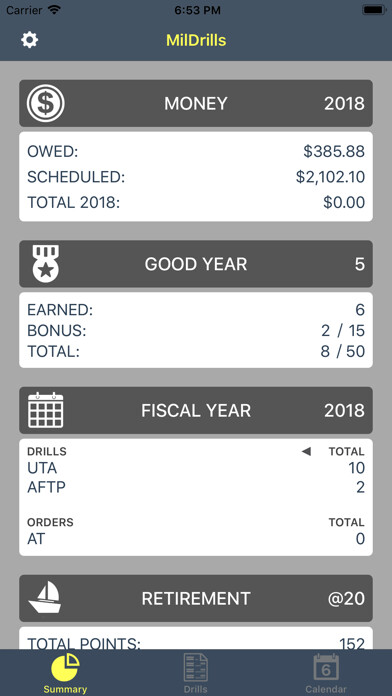Tap the BONUS 2 / 15 row
This screenshot has width=392, height=696.
[x=196, y=331]
